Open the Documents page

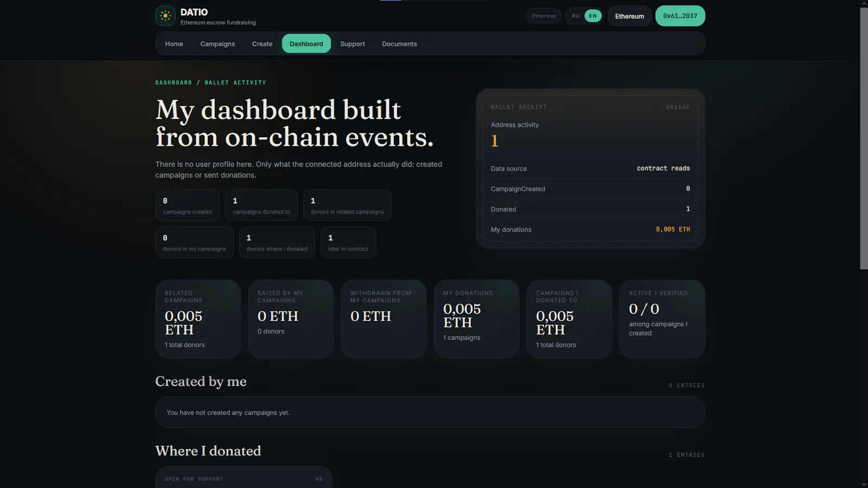pos(399,44)
